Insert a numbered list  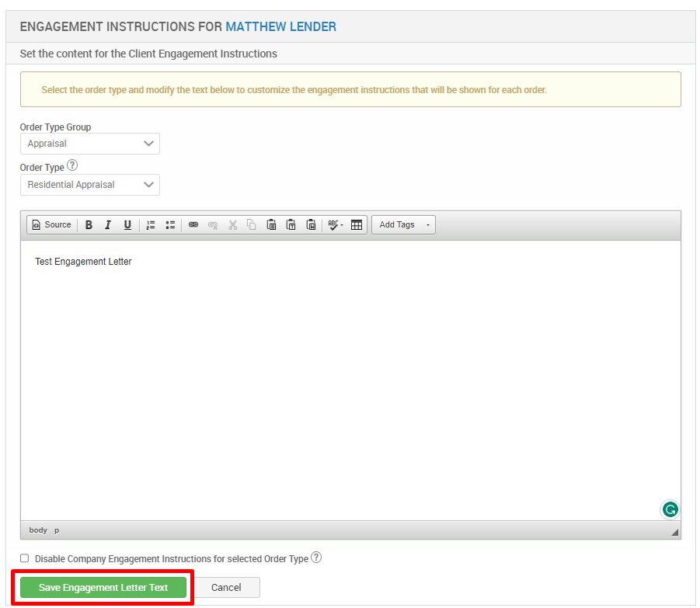coord(151,225)
